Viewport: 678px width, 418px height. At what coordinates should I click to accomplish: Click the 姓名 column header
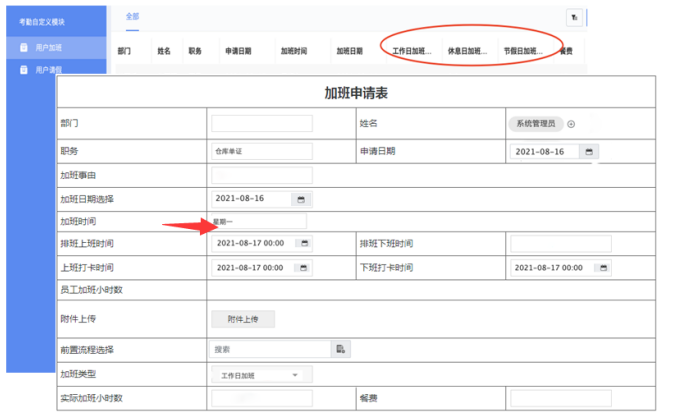point(164,51)
